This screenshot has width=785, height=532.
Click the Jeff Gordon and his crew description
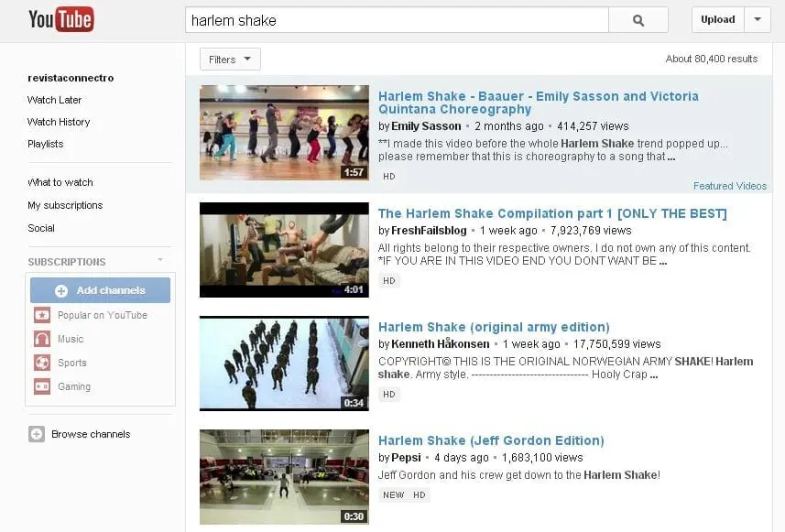point(518,475)
